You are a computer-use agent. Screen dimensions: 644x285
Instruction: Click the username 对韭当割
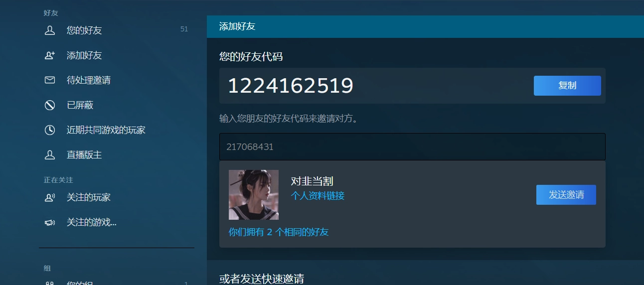(x=312, y=181)
